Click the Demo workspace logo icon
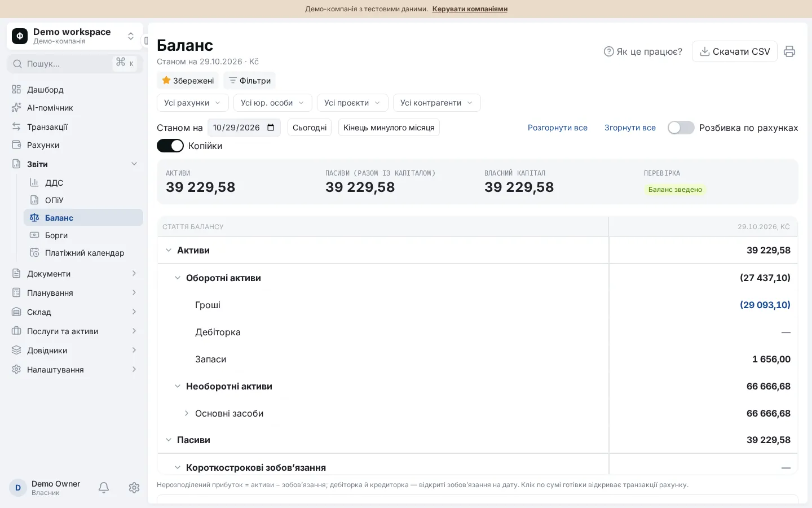Viewport: 812px width, 508px height. click(20, 36)
